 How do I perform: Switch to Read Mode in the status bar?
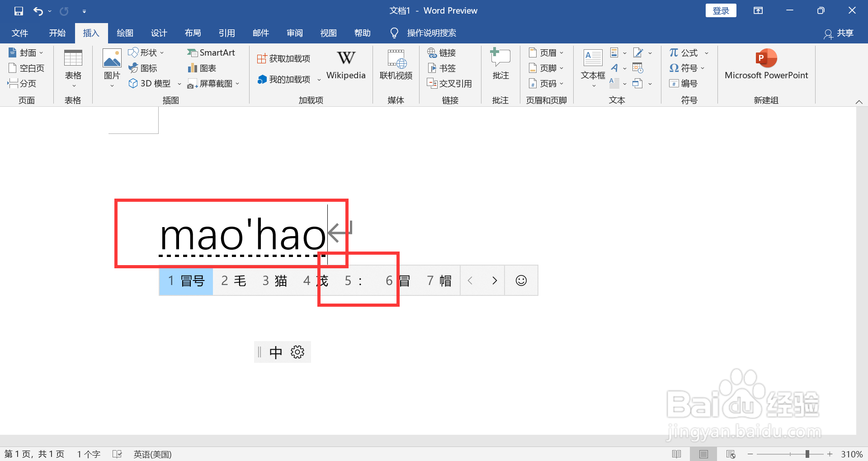[677, 454]
